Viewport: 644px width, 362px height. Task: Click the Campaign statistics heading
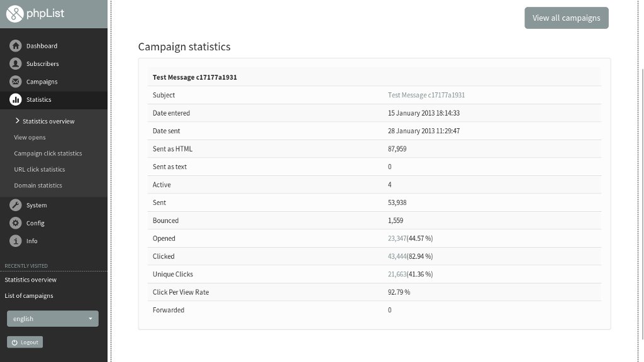(184, 47)
